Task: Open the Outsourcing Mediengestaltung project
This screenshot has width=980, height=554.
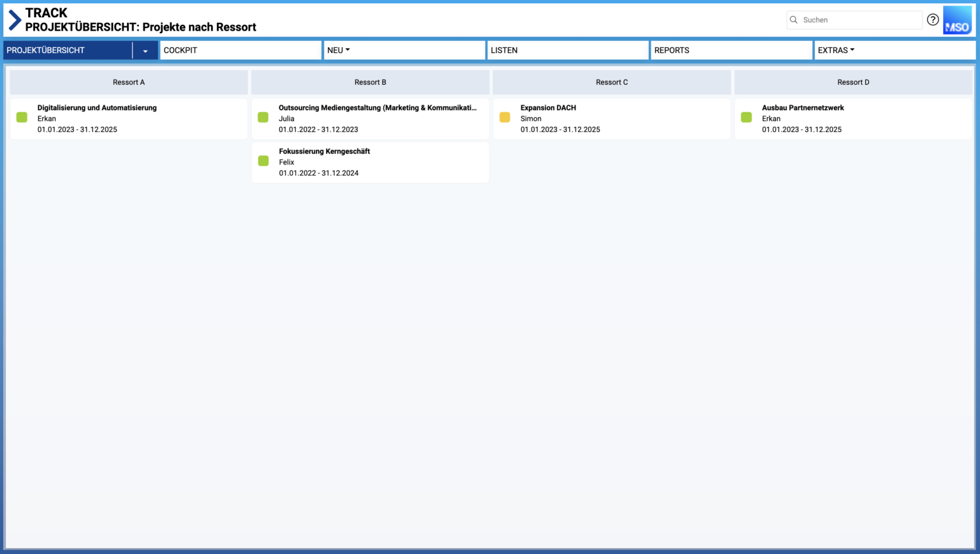Action: pyautogui.click(x=377, y=108)
